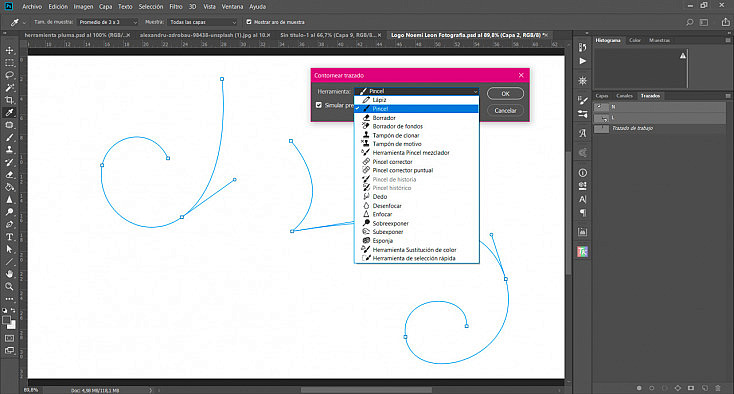Open the Info panel icon
Screen dimensions: 734x394
pos(582,173)
